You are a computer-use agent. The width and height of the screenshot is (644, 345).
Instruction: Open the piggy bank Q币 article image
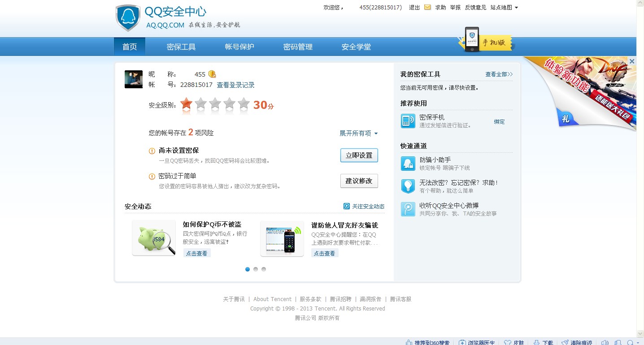[154, 238]
